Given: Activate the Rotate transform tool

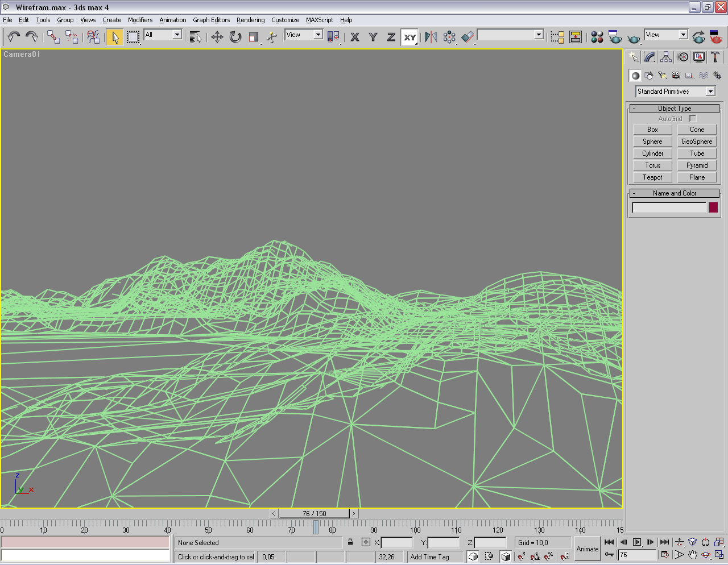Looking at the screenshot, I should [235, 37].
